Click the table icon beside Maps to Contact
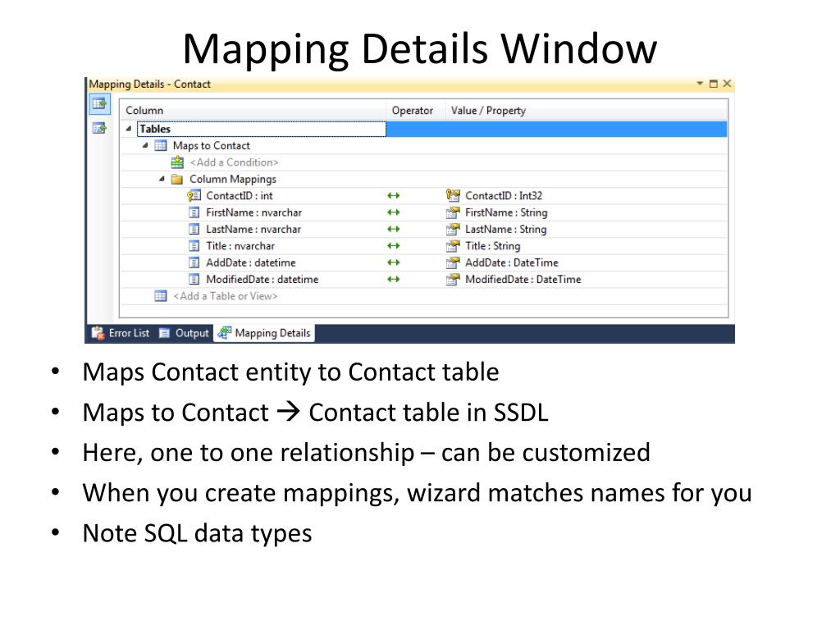The image size is (840, 630). [x=161, y=145]
